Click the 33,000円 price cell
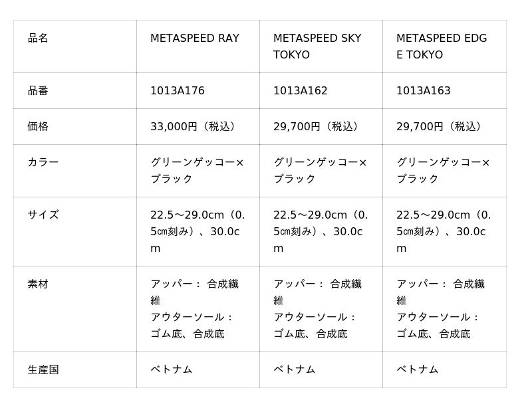 194,127
